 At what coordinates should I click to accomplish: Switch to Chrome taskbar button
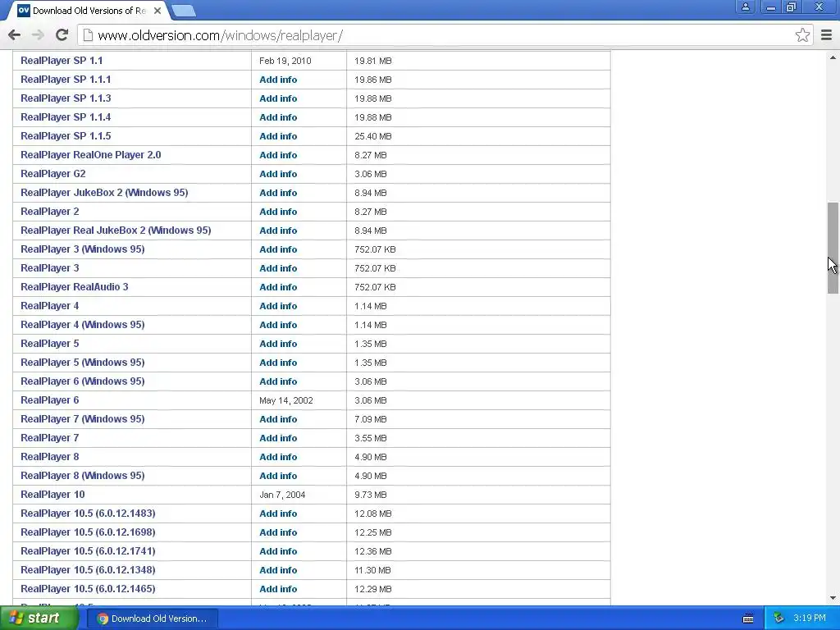click(152, 619)
